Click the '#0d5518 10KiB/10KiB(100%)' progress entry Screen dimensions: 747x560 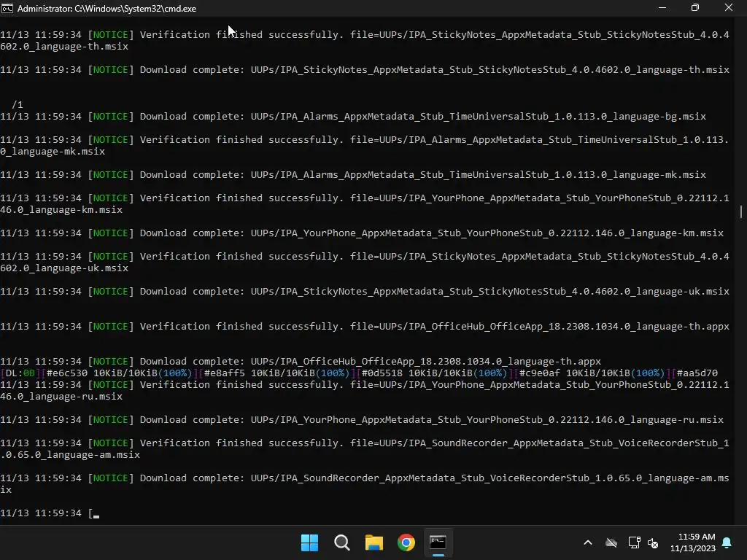coord(435,373)
